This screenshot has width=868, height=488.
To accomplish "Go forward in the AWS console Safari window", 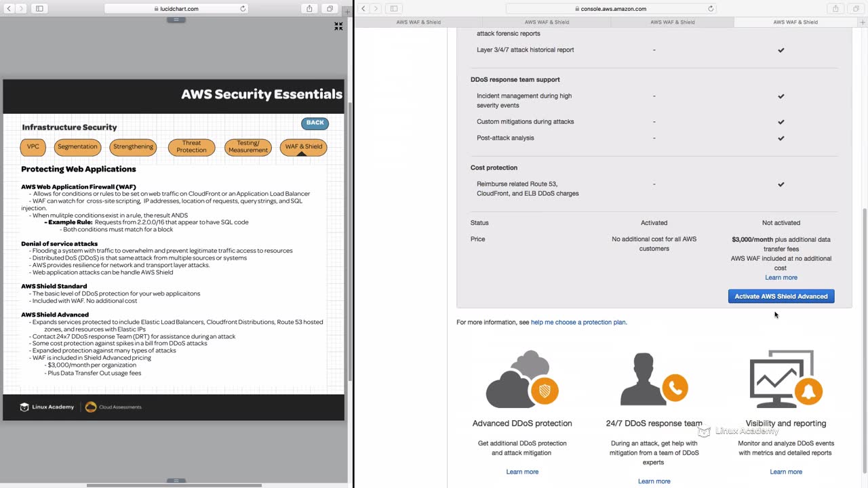I will [376, 9].
